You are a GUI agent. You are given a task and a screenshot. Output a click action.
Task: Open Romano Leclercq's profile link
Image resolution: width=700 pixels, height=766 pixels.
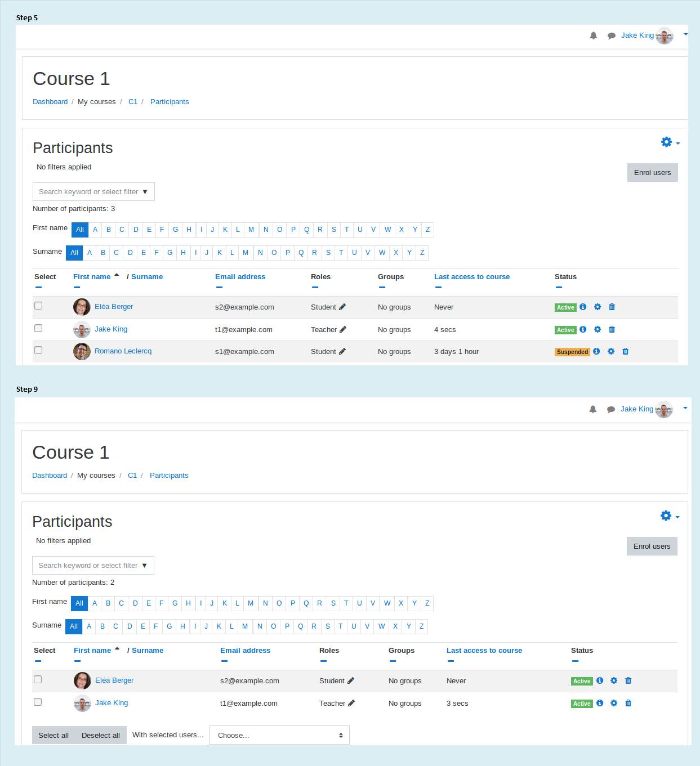(x=123, y=351)
